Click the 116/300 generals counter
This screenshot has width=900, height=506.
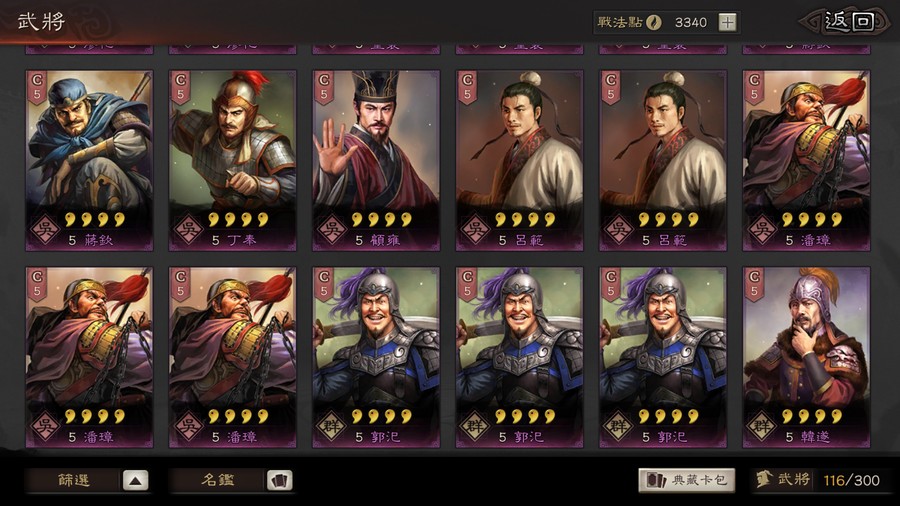click(x=851, y=480)
